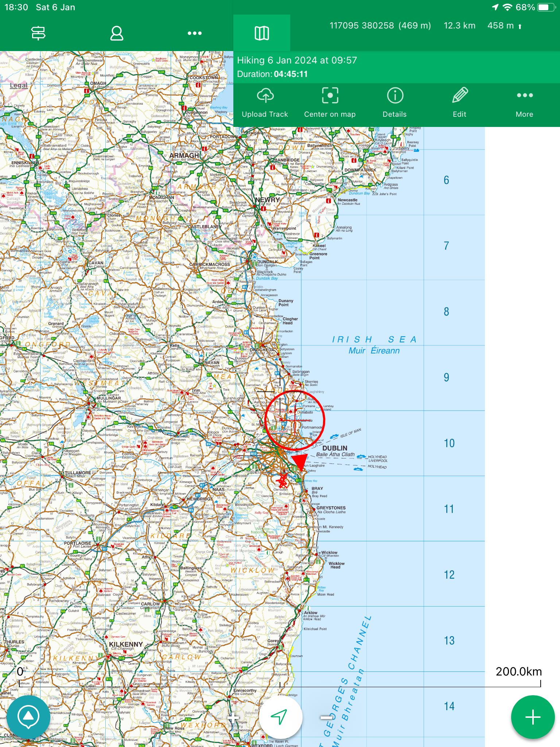The width and height of the screenshot is (560, 747).
Task: Tap the coordinates readout 117095 380258
Action: (x=380, y=26)
